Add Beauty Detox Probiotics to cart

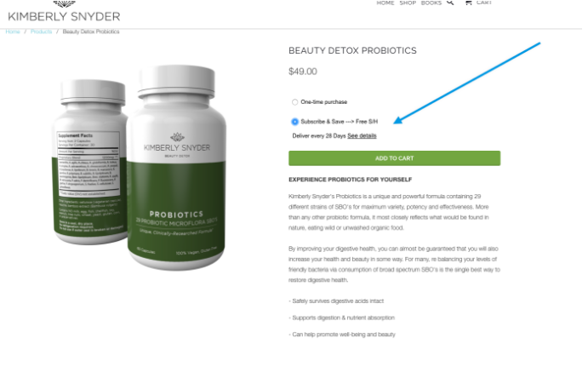point(395,158)
